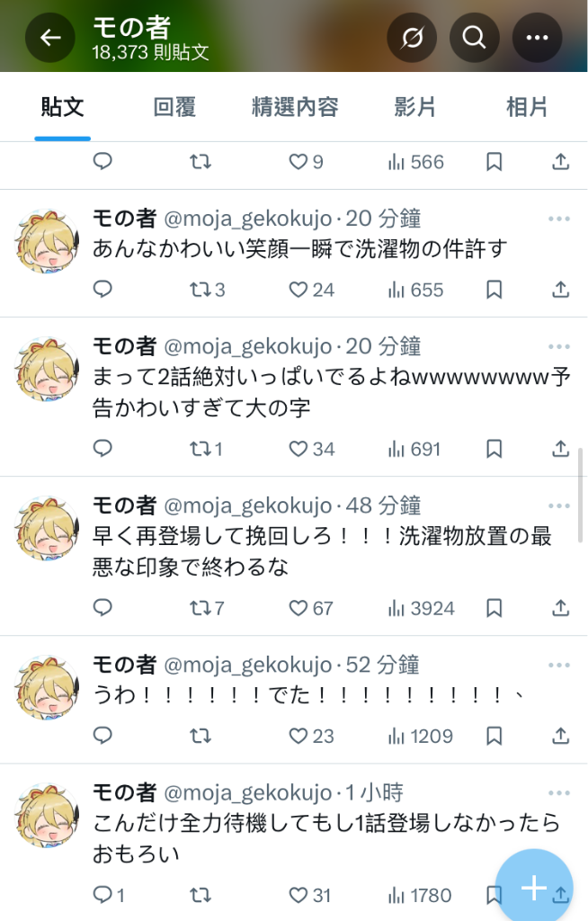Like the post with 24 likes
The height and width of the screenshot is (921, 588).
(x=311, y=290)
